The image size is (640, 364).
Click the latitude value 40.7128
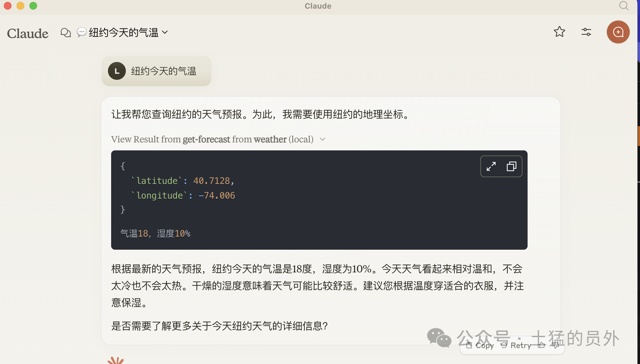coord(211,181)
